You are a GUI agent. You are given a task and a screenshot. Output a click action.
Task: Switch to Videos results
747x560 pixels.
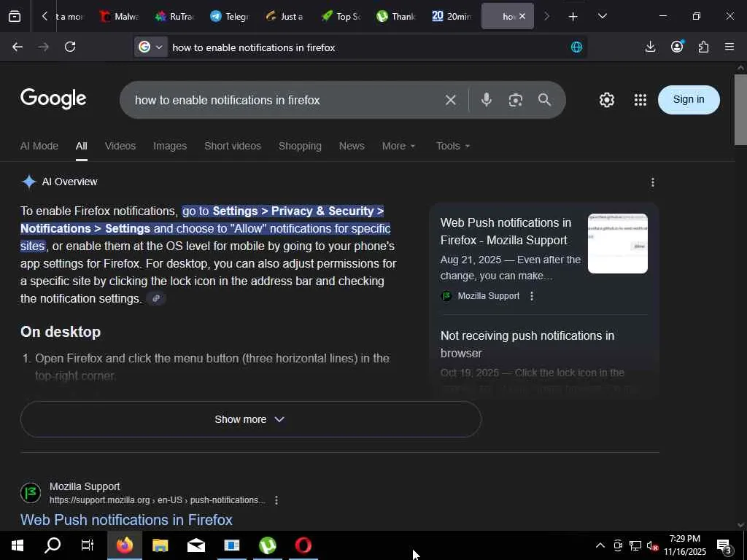click(120, 146)
